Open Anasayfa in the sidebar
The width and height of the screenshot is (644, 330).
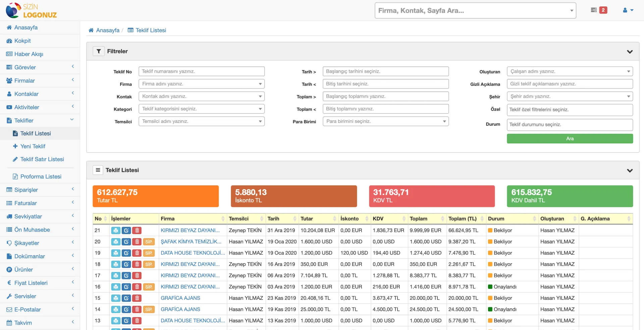(40, 27)
